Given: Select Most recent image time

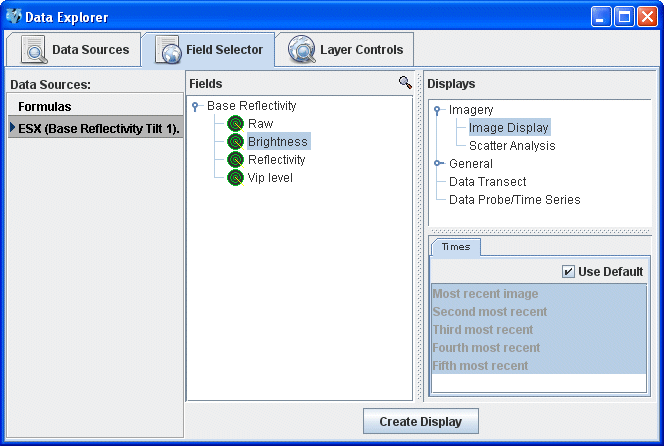Looking at the screenshot, I should pos(539,294).
